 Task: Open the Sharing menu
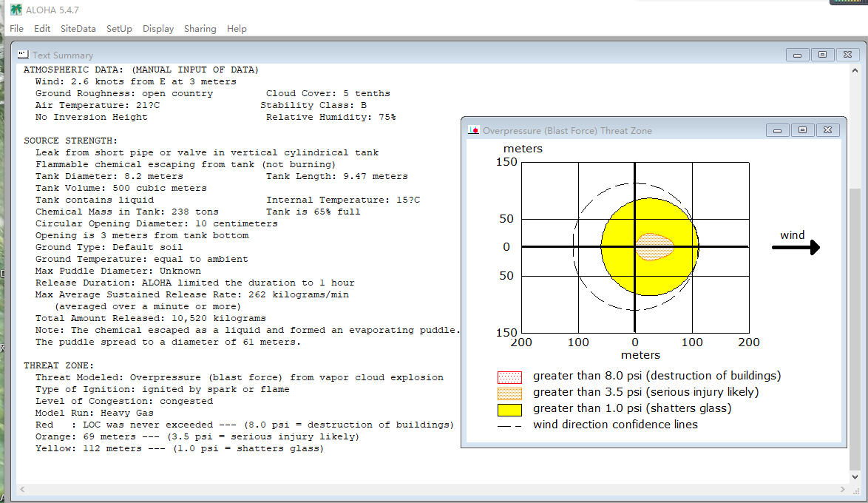(x=200, y=29)
